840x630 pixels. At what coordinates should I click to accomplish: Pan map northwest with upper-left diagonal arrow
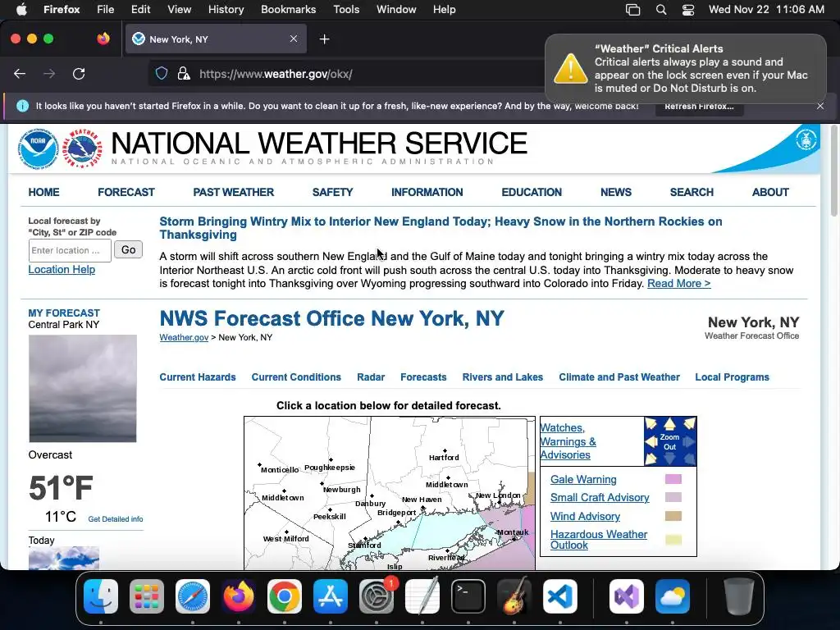pyautogui.click(x=651, y=424)
